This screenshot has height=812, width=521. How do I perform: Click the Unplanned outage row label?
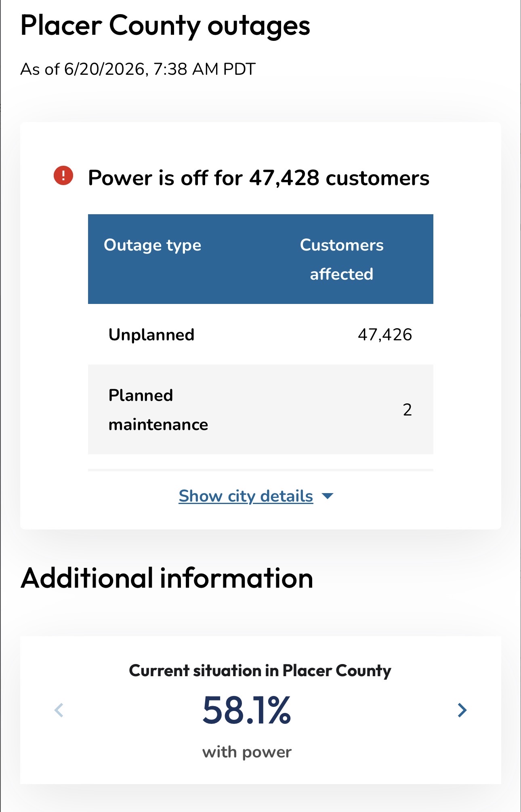pos(151,335)
